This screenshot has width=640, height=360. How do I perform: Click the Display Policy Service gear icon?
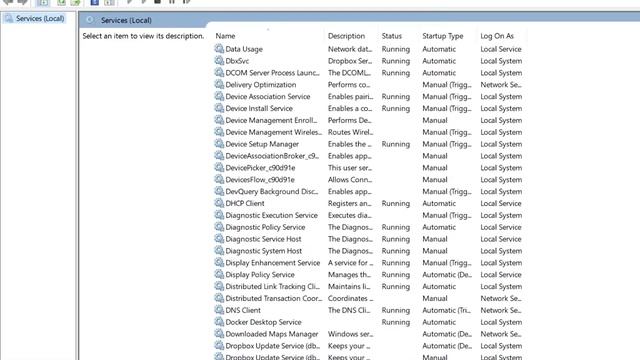pos(219,273)
